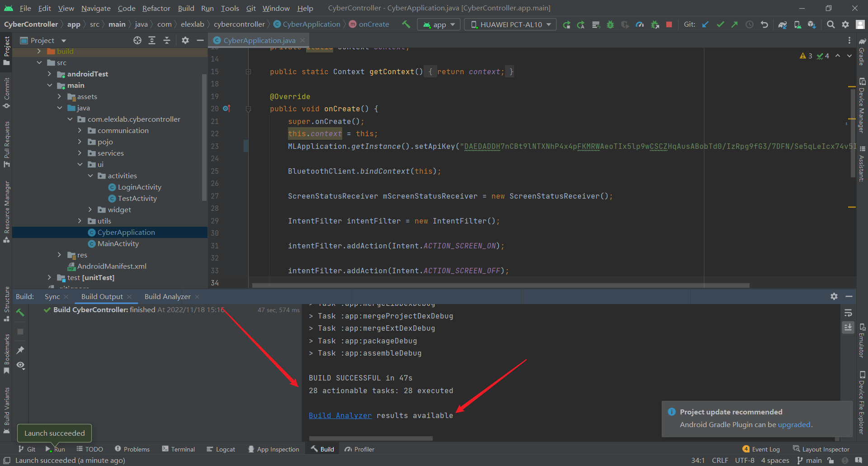Collapse the src folder
Viewport: 868px width, 466px height.
click(x=39, y=62)
